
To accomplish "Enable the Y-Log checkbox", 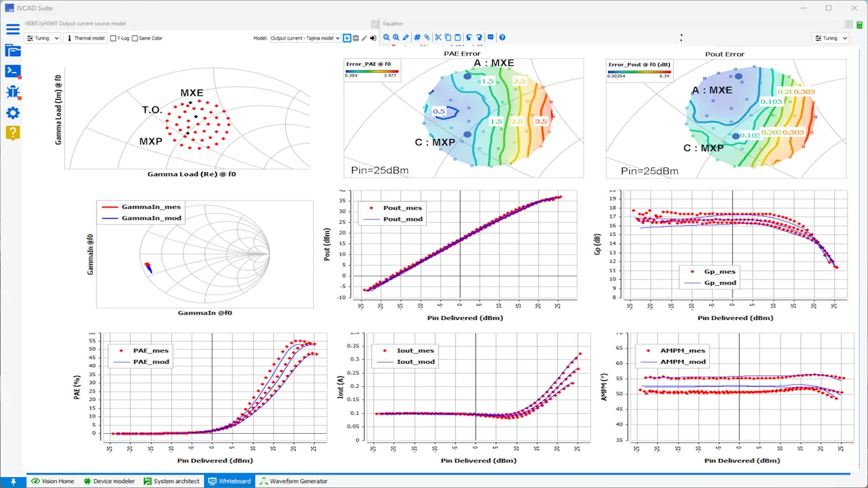I will (x=114, y=38).
